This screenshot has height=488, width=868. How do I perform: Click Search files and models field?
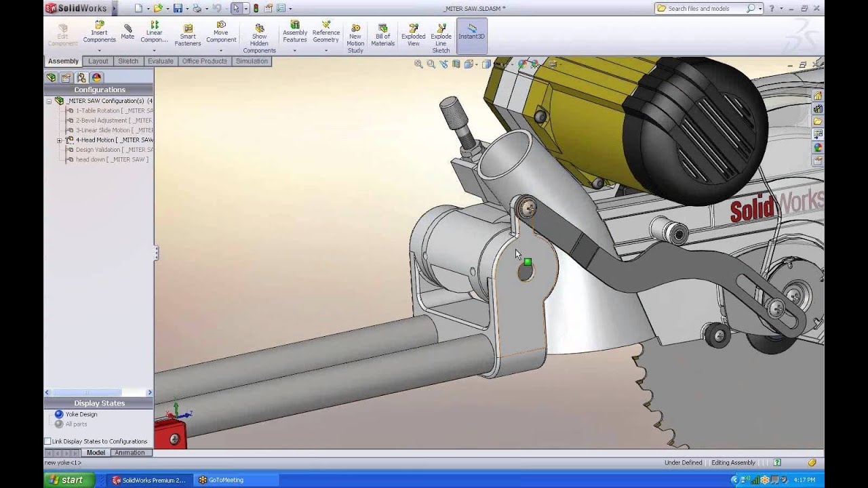click(x=709, y=8)
